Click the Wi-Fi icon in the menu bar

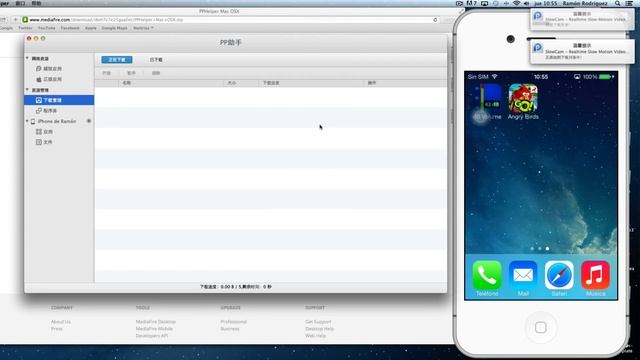516,3
